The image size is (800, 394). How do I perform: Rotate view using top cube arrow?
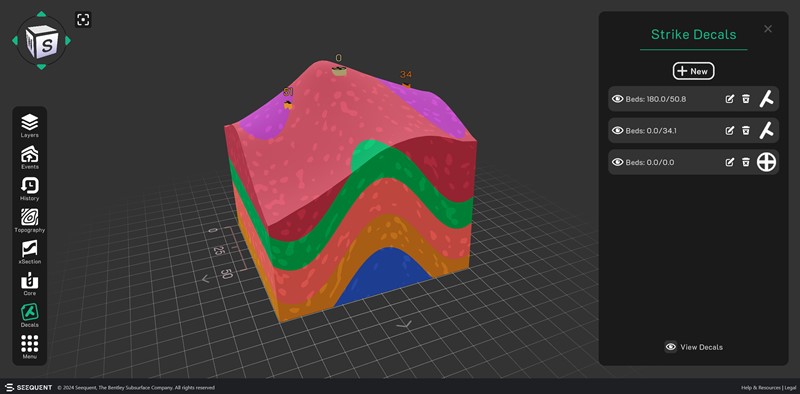click(41, 14)
